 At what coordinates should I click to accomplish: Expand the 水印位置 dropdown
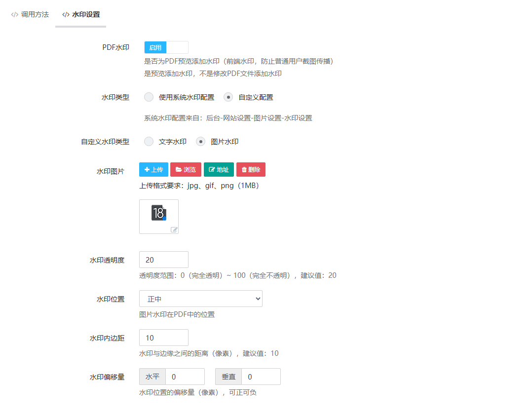[201, 299]
